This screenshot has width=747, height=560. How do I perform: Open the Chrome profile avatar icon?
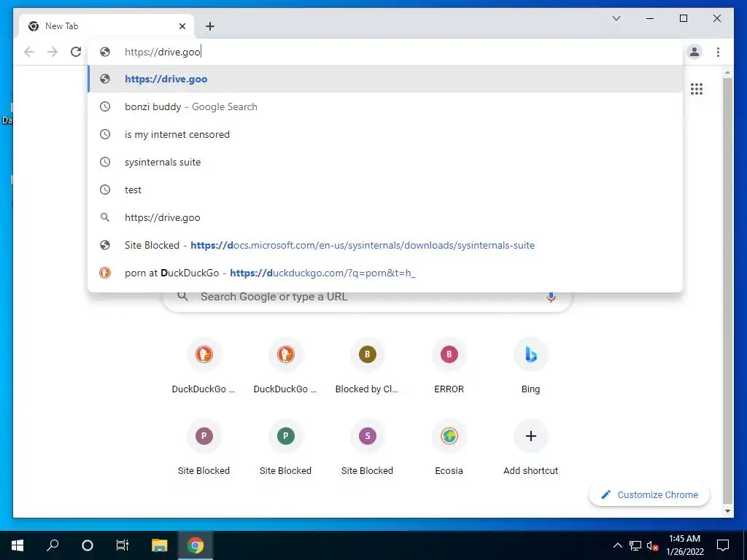coord(694,52)
